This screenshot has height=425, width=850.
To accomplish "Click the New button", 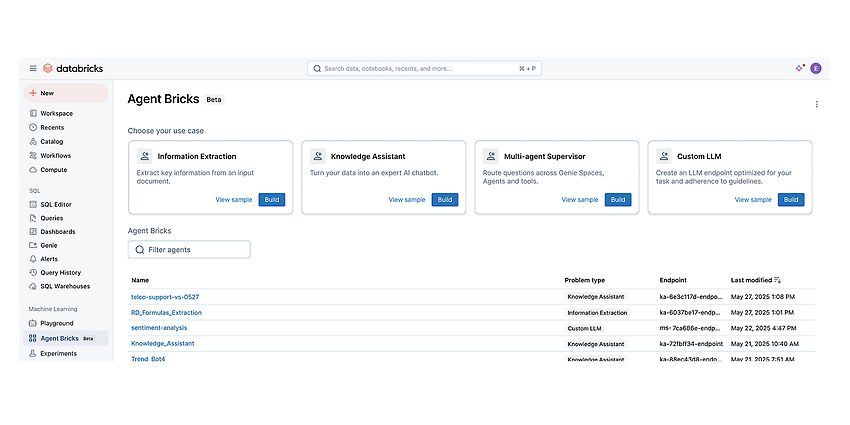I will click(x=66, y=93).
